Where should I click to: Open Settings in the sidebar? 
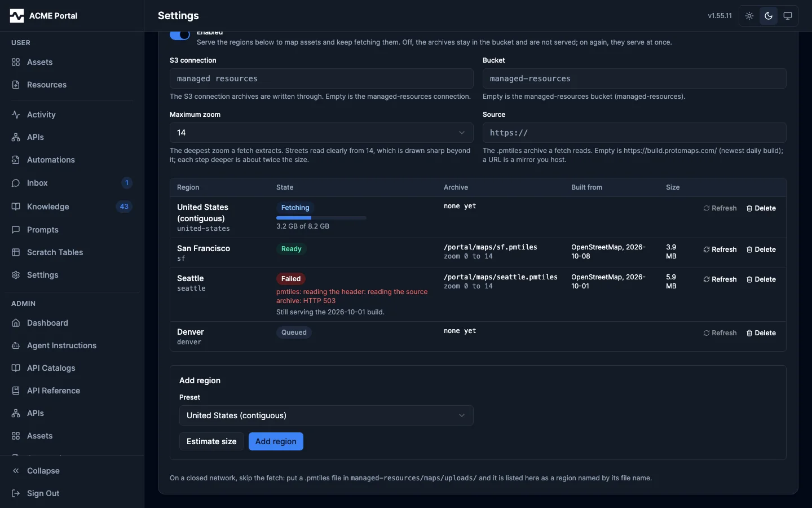tap(72, 275)
